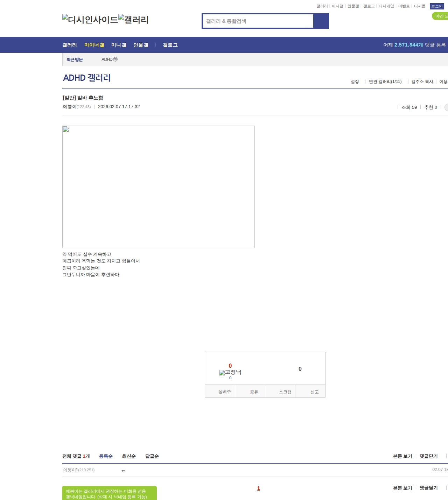448x500 pixels.
Task: Click the 디시인사이드 logo image
Action: [90, 19]
